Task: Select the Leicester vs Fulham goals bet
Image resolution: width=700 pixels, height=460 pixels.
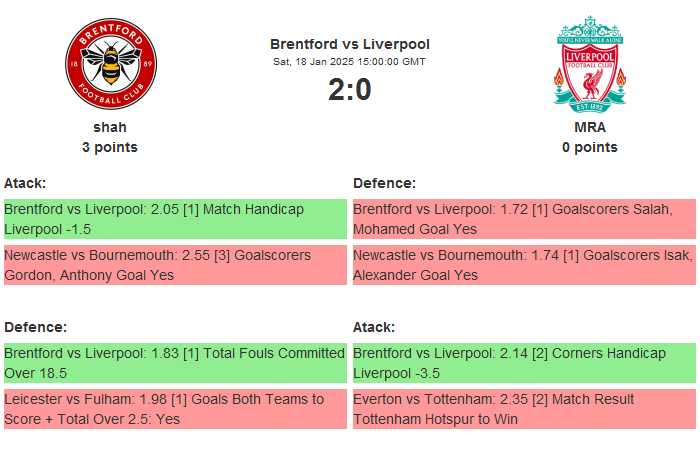Action: coord(174,409)
